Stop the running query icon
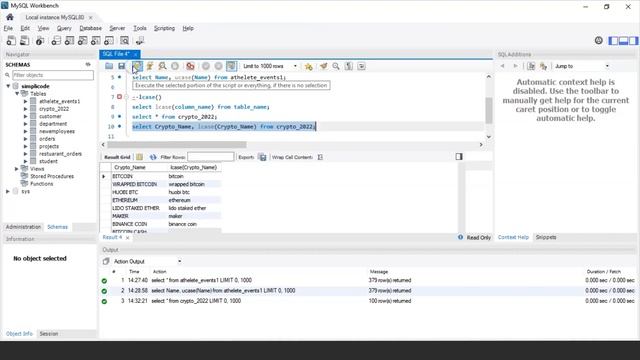640x360 pixels. coord(175,66)
